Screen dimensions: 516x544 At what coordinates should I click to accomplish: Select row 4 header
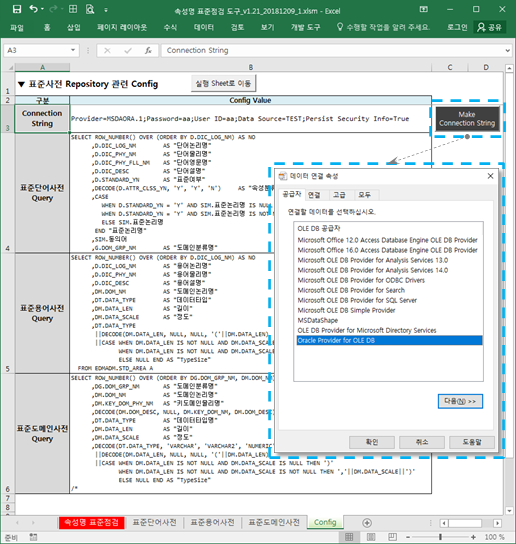point(8,193)
